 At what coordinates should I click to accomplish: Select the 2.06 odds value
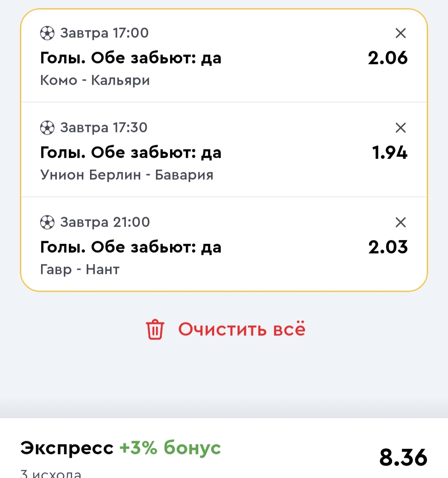point(388,58)
